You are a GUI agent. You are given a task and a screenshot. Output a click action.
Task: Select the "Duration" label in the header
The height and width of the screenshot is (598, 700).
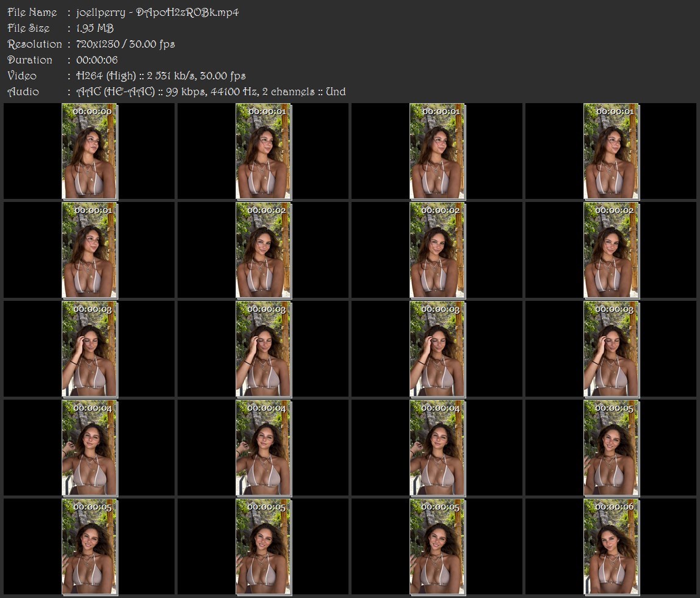click(x=29, y=60)
